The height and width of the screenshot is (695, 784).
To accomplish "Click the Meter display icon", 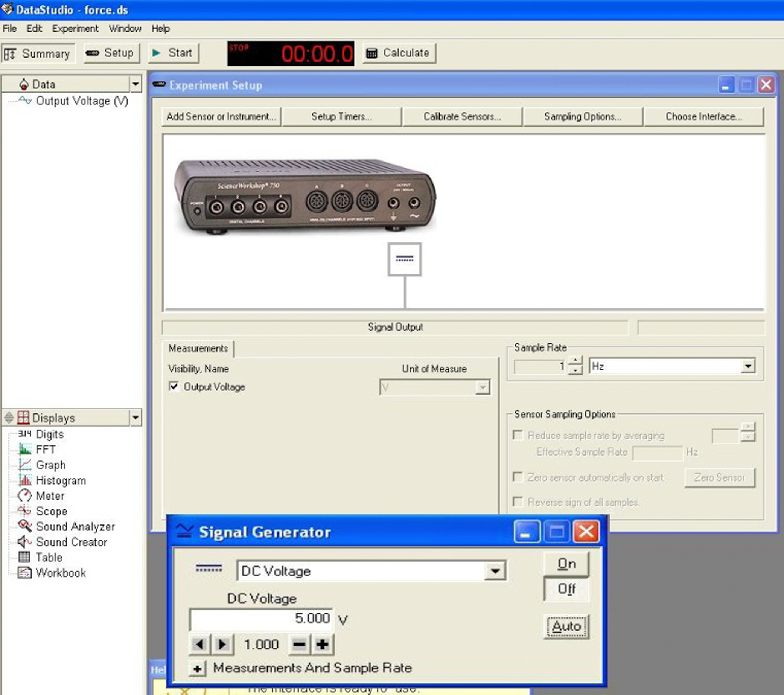I will 24,495.
